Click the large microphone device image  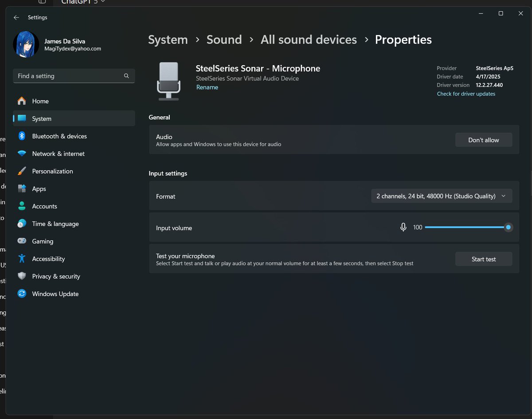[168, 81]
